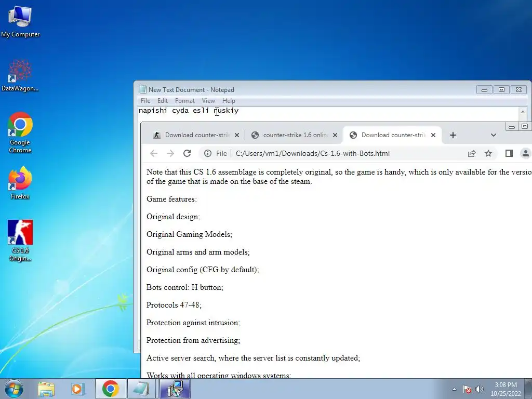Toggle Chrome side panel
Viewport: 532px width, 399px height.
point(509,153)
